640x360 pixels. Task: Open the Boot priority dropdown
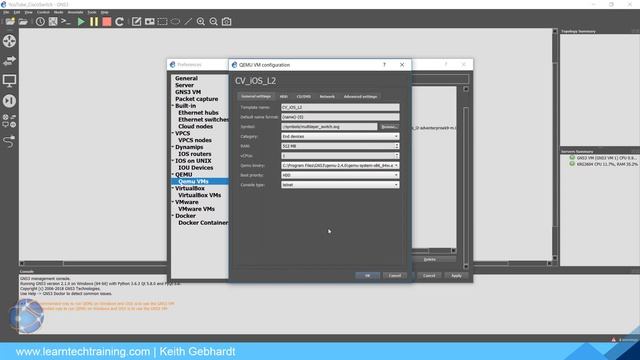(340, 175)
